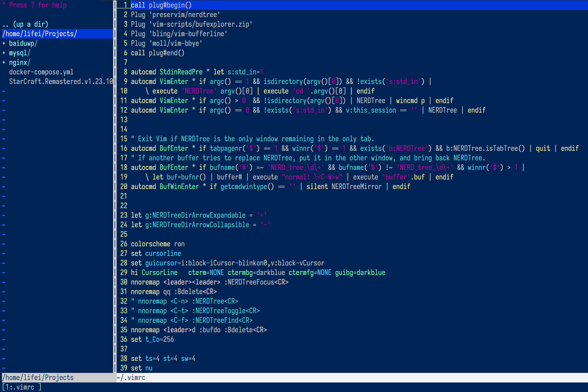Go up a directory via '.. (up a dir)'

tap(25, 24)
